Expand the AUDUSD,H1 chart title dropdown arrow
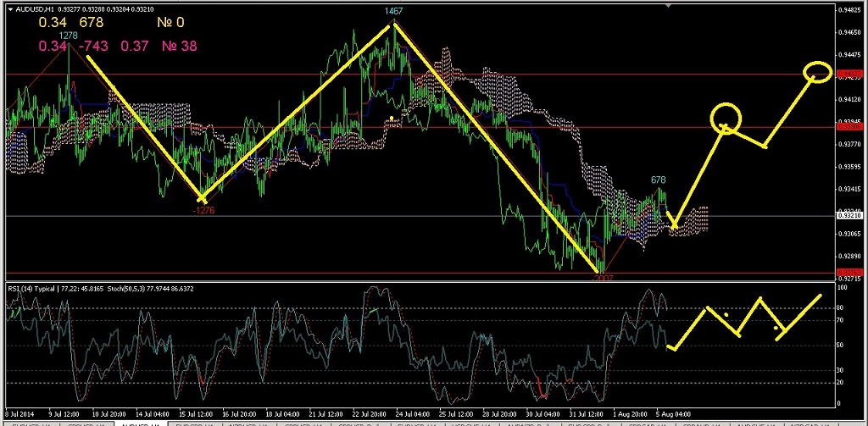This screenshot has height=426, width=868. tap(9, 8)
